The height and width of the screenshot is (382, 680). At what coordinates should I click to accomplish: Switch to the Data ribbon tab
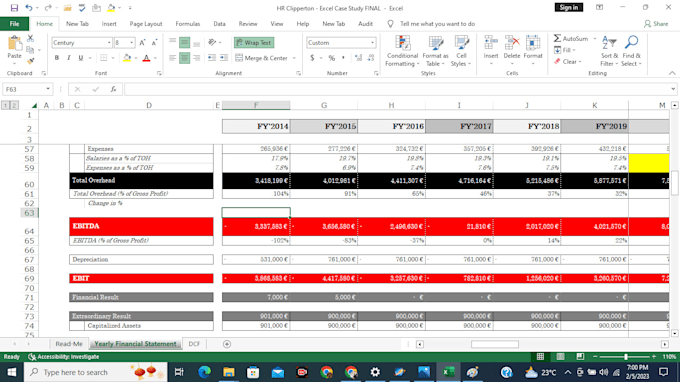219,24
